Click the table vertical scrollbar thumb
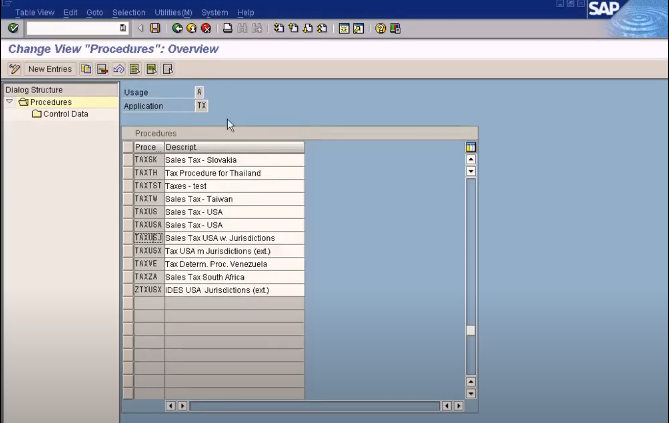 (471, 330)
